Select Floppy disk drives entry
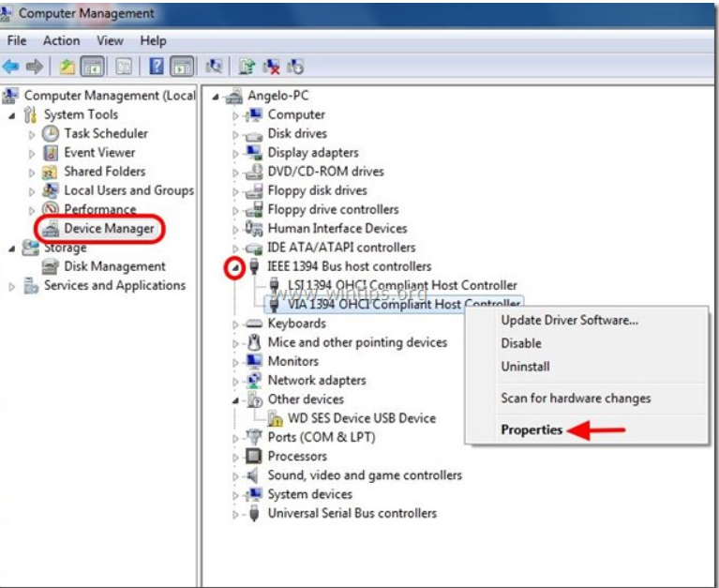 (317, 190)
